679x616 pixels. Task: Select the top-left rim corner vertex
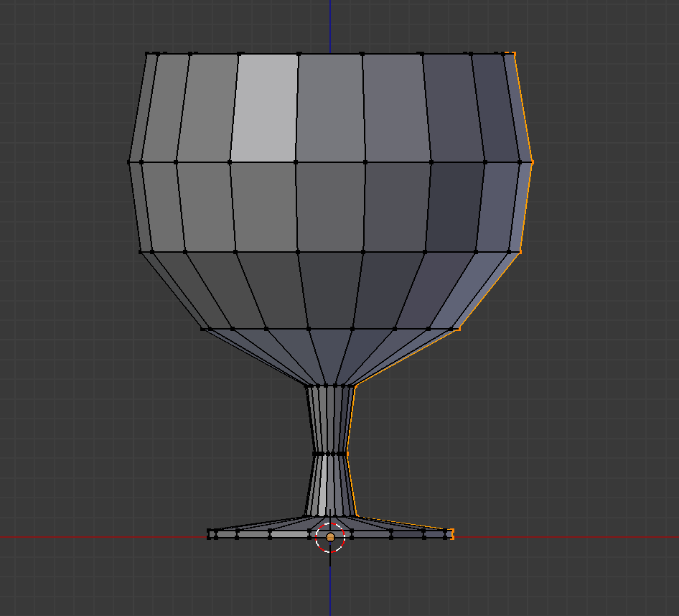(x=147, y=53)
